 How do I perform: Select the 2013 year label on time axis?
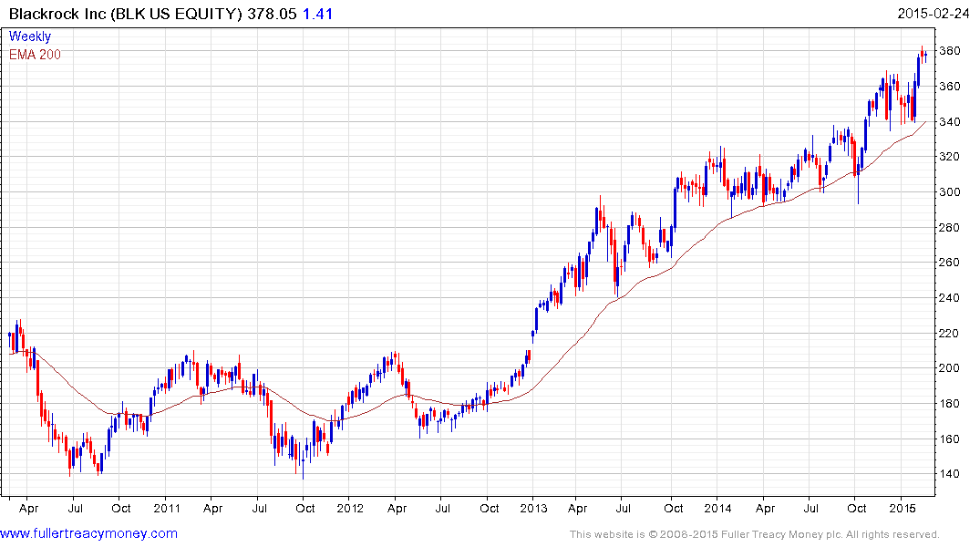coord(533,508)
